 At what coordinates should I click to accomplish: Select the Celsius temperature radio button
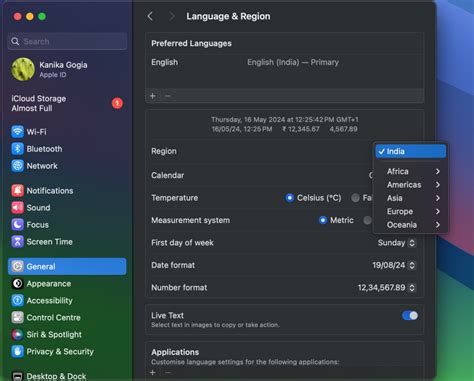(289, 198)
